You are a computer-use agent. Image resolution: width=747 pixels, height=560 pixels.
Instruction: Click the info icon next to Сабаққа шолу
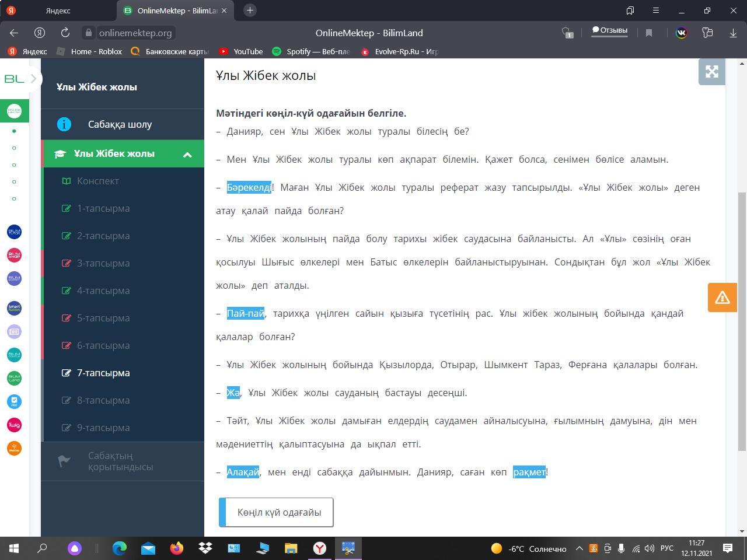[64, 124]
